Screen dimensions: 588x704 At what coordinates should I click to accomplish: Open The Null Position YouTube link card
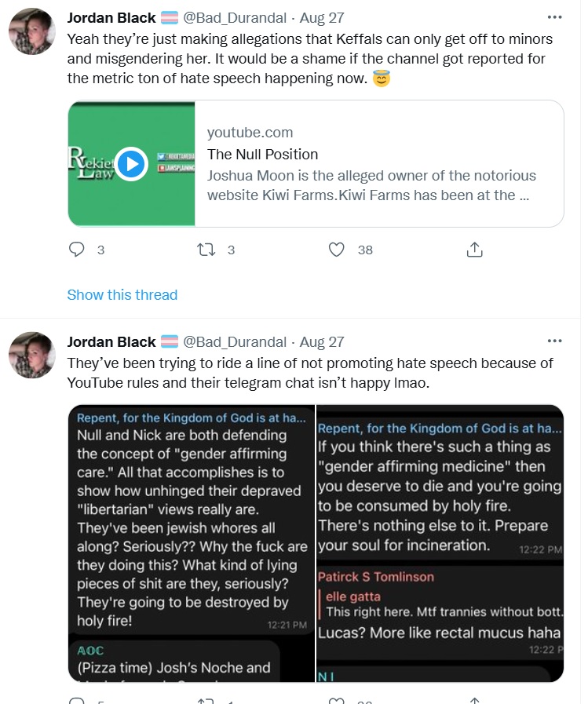tap(377, 164)
